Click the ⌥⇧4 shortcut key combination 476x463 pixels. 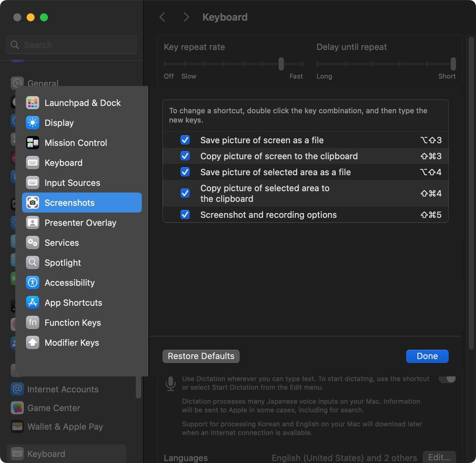[x=431, y=172]
